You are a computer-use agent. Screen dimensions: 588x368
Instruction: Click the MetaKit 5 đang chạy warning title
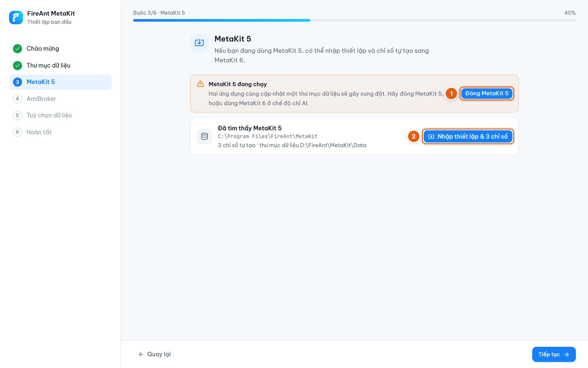click(238, 84)
